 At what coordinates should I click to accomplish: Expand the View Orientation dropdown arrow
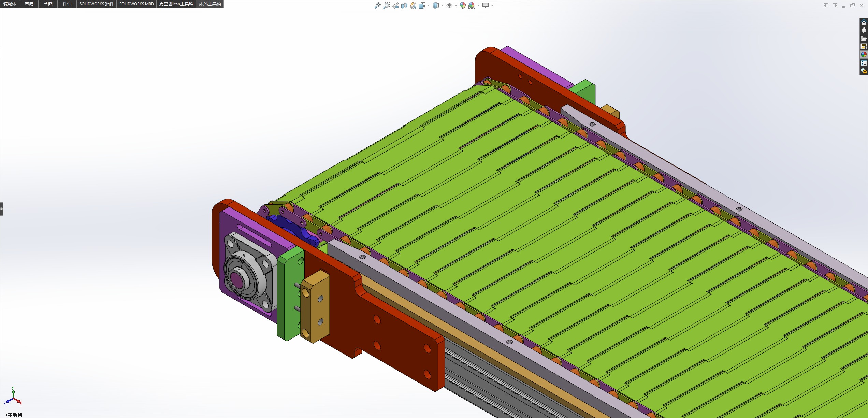[x=429, y=5]
